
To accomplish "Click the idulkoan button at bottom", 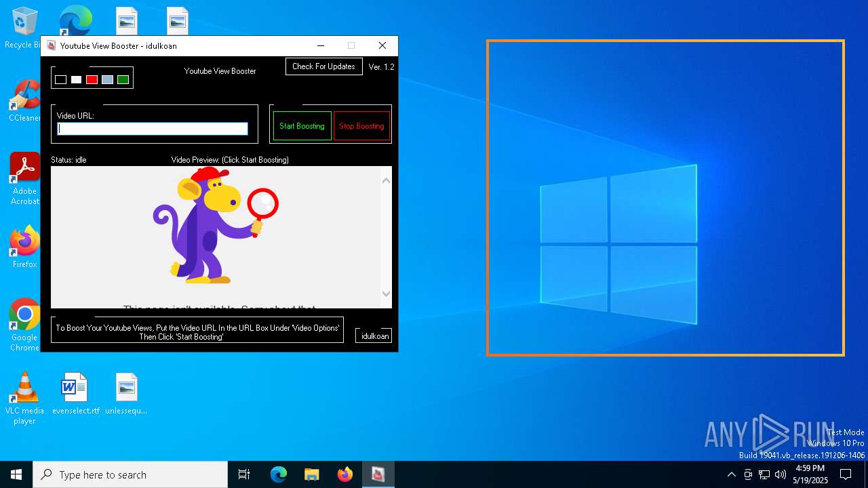I will point(374,335).
